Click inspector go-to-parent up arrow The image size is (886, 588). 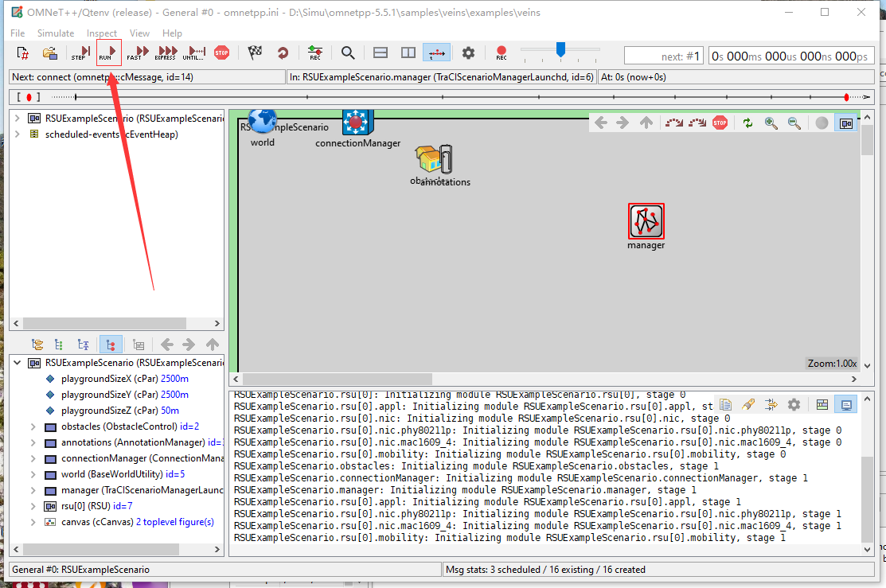213,345
